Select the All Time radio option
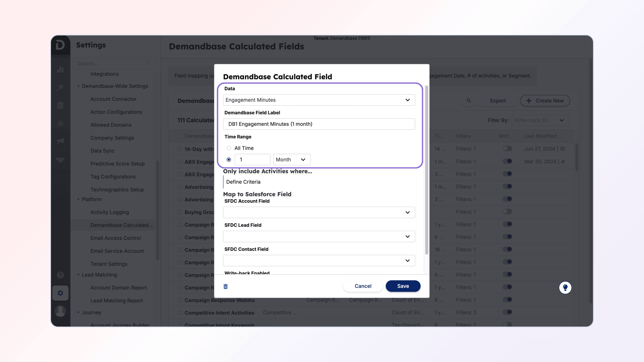The height and width of the screenshot is (362, 644). 229,148
